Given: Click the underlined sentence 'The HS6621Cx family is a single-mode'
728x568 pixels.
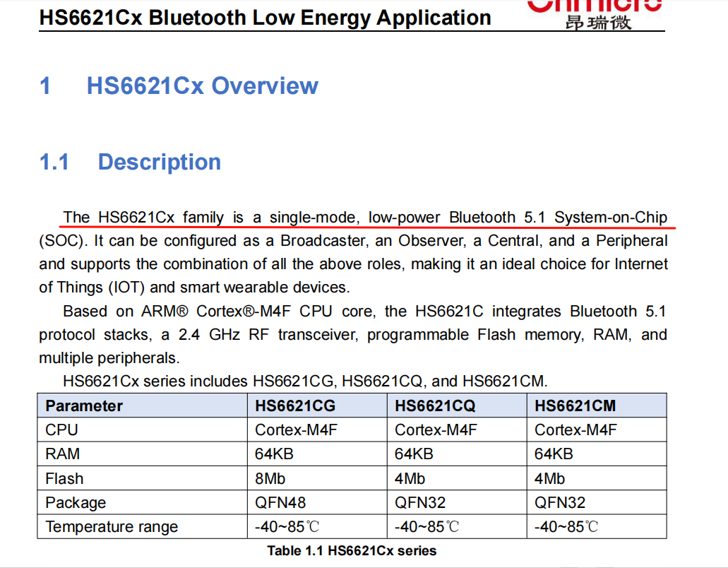Looking at the screenshot, I should tap(365, 218).
